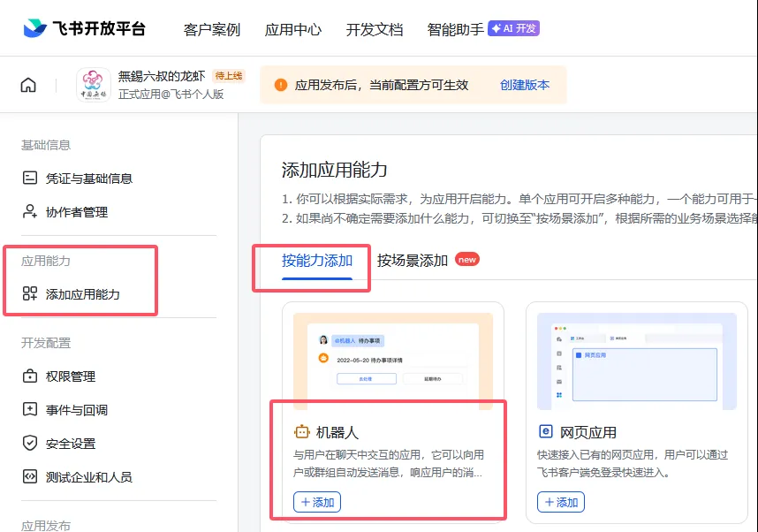Click the 机器人 preview image
Screen dimensions: 758x532
[393, 361]
